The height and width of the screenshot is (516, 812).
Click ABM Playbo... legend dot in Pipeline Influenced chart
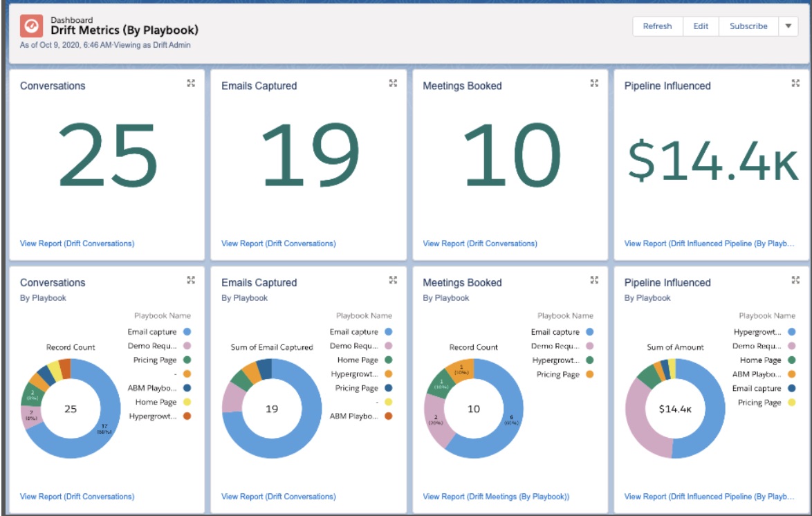791,374
